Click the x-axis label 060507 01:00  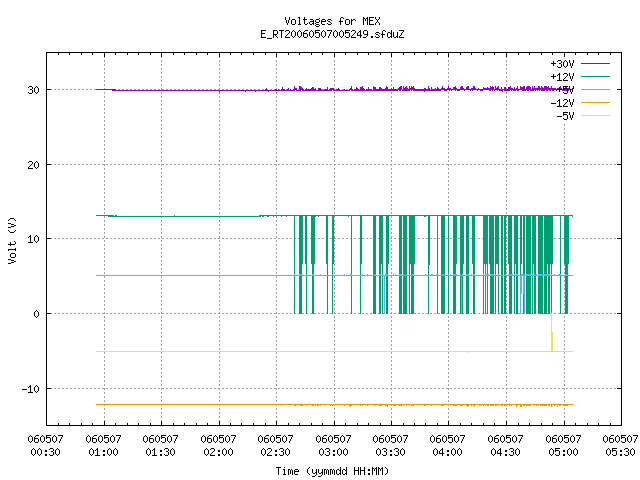click(103, 446)
